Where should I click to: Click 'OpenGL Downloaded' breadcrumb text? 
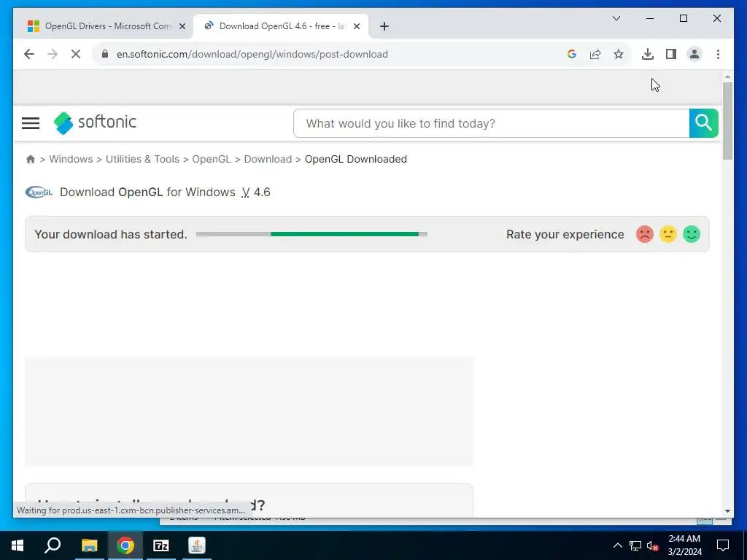[x=356, y=159]
